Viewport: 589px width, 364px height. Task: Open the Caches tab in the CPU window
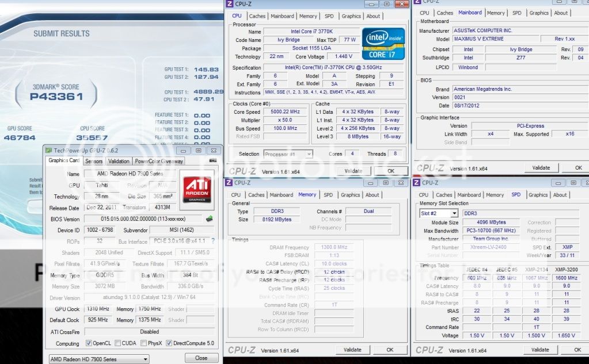(x=257, y=16)
